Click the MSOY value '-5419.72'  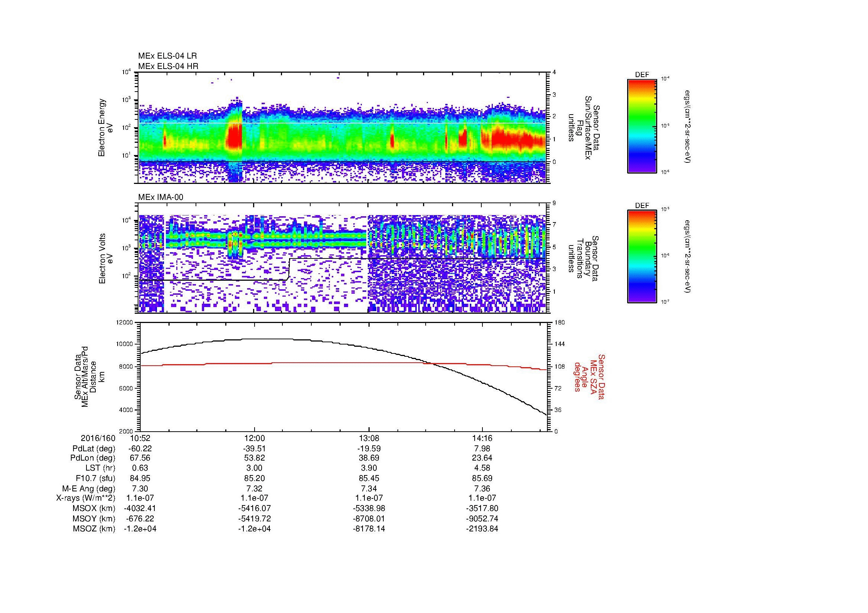click(x=255, y=518)
